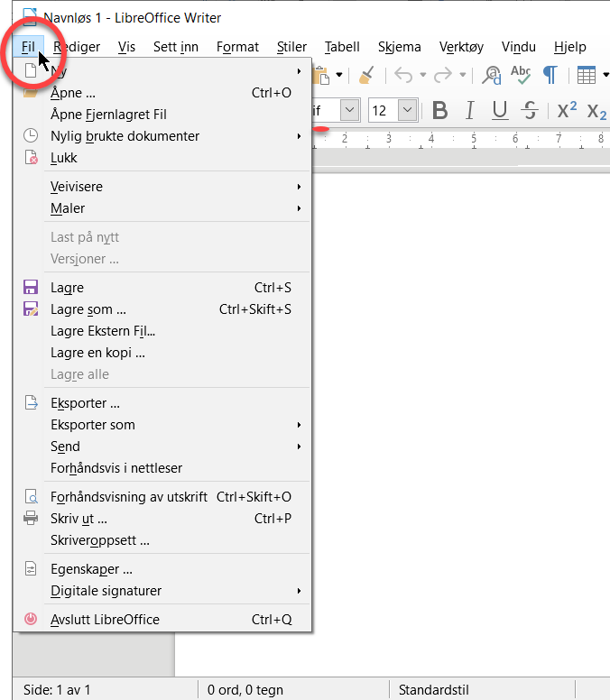Toggle italic text formatting
This screenshot has width=610, height=700.
(x=469, y=110)
